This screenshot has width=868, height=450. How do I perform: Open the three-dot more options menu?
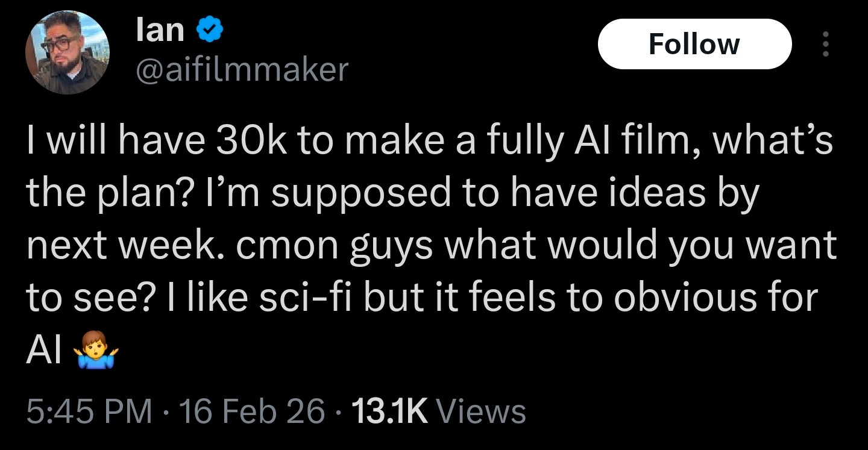pyautogui.click(x=825, y=44)
